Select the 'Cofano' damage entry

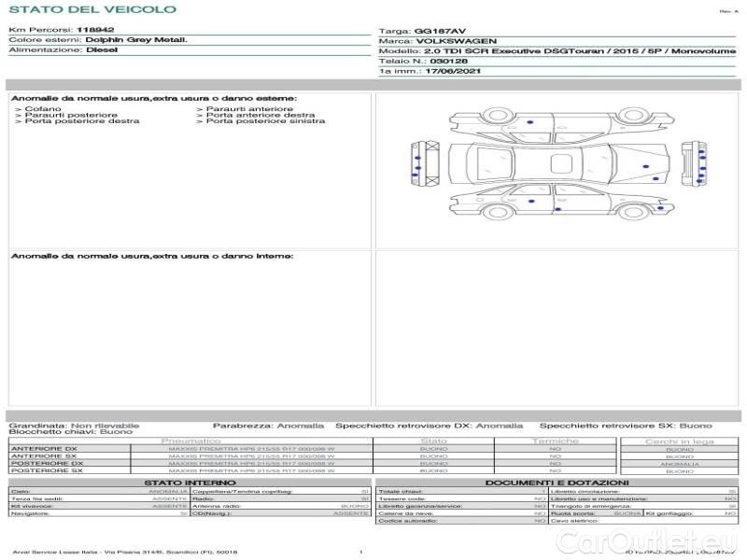click(x=43, y=109)
